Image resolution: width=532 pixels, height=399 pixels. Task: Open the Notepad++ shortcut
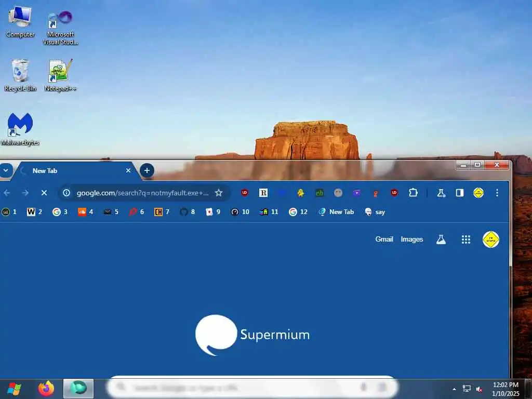click(x=60, y=75)
